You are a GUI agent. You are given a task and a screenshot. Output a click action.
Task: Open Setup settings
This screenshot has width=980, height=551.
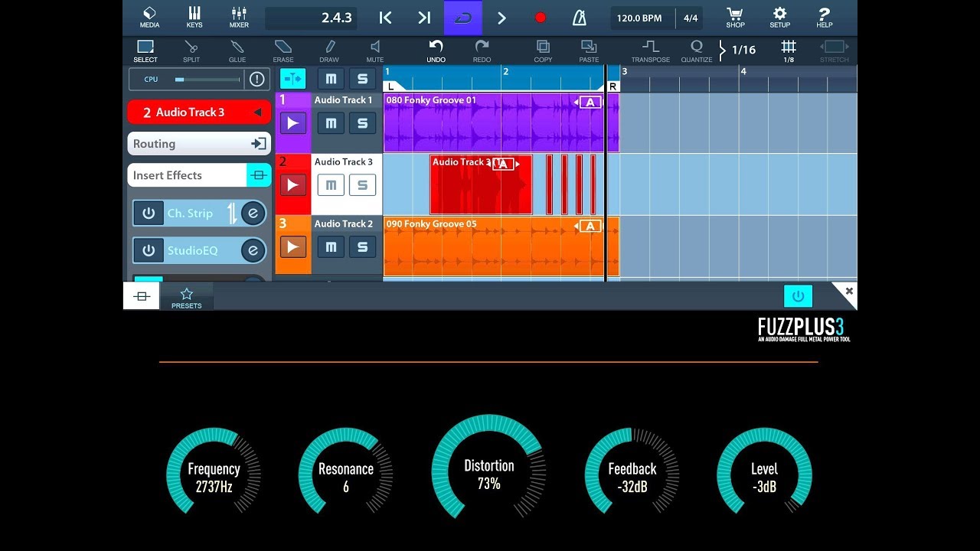(x=779, y=17)
